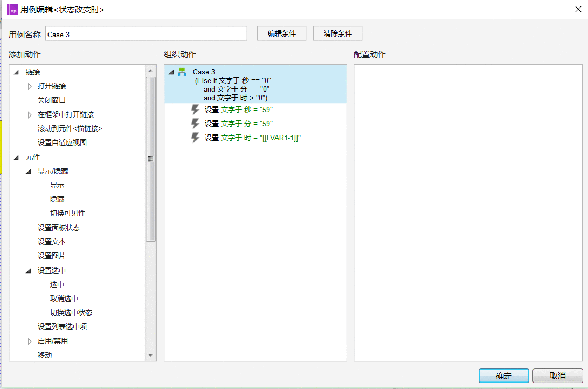Click lightning icon for 设置 文字于 分 action
588x389 pixels.
pos(195,124)
